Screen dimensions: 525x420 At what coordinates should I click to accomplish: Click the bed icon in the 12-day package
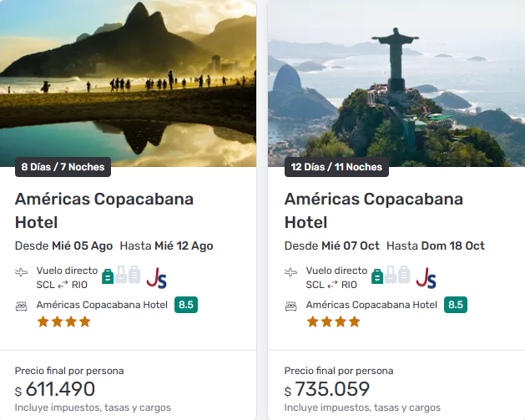coord(291,306)
